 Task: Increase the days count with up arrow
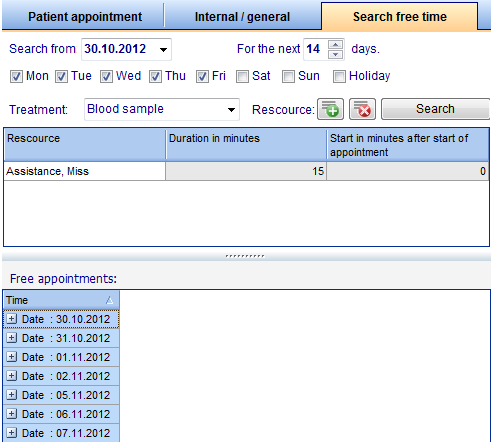[335, 44]
